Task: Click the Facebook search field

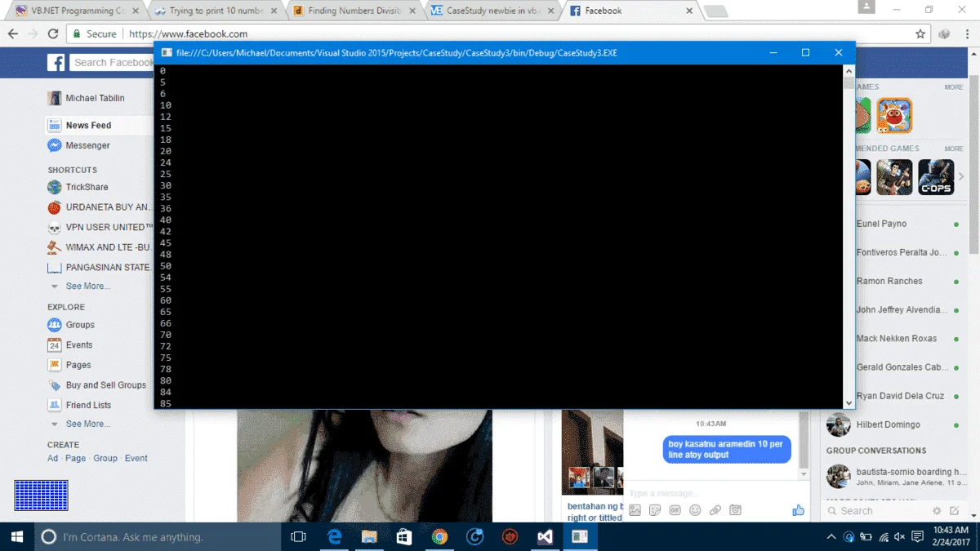Action: [112, 63]
